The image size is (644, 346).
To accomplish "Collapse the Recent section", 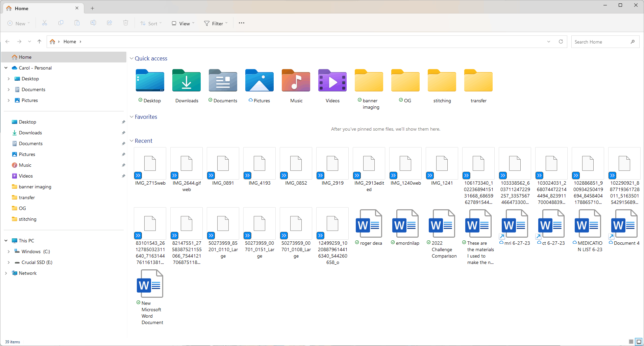I will click(132, 141).
